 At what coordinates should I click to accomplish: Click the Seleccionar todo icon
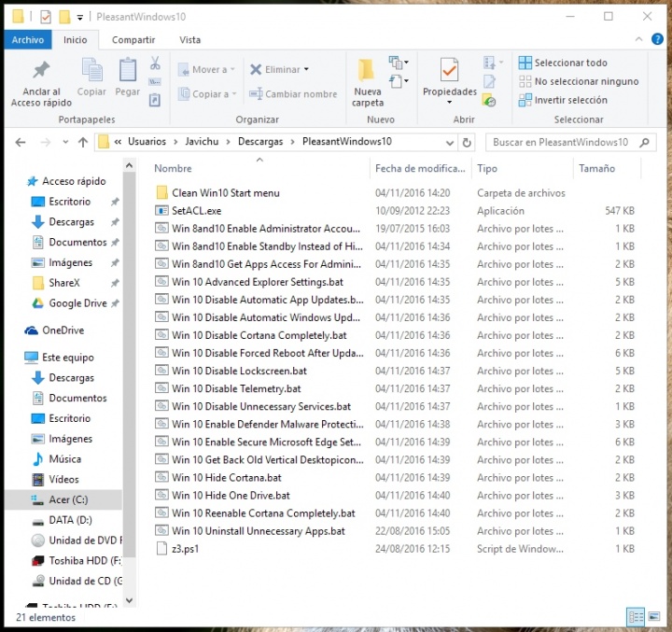click(x=525, y=63)
